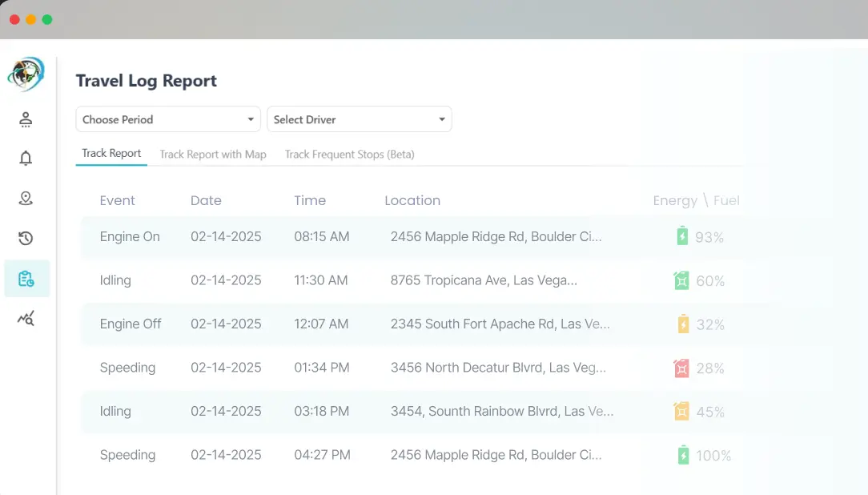Viewport: 868px width, 495px height.
Task: Select the map location pin sidebar icon
Action: coord(26,199)
